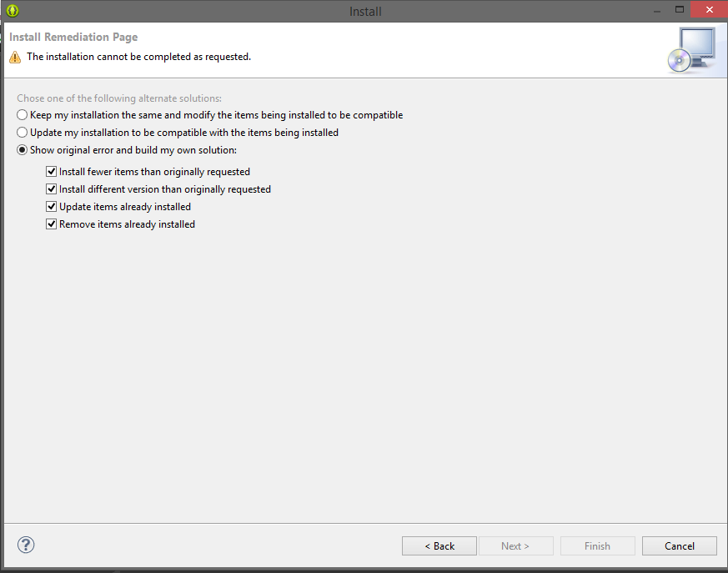The image size is (728, 573).
Task: Choose 'Update my installation to be compatible' option
Action: click(23, 133)
